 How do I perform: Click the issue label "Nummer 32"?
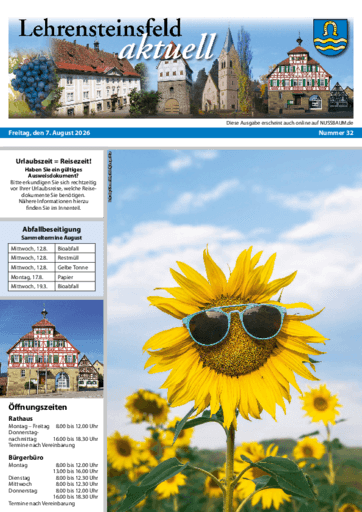(336, 133)
